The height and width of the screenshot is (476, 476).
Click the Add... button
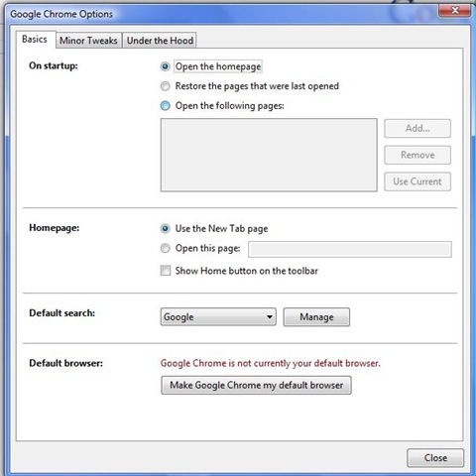(x=417, y=128)
